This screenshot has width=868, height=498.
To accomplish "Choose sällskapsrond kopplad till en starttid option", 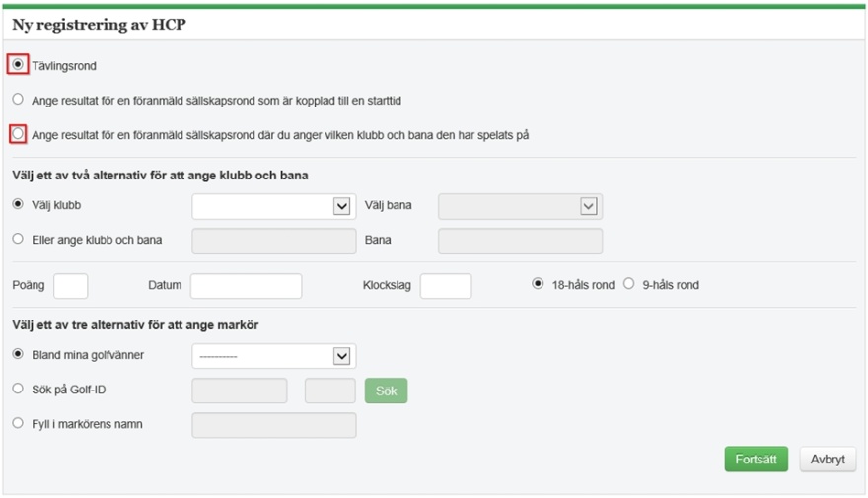I will click(x=18, y=99).
